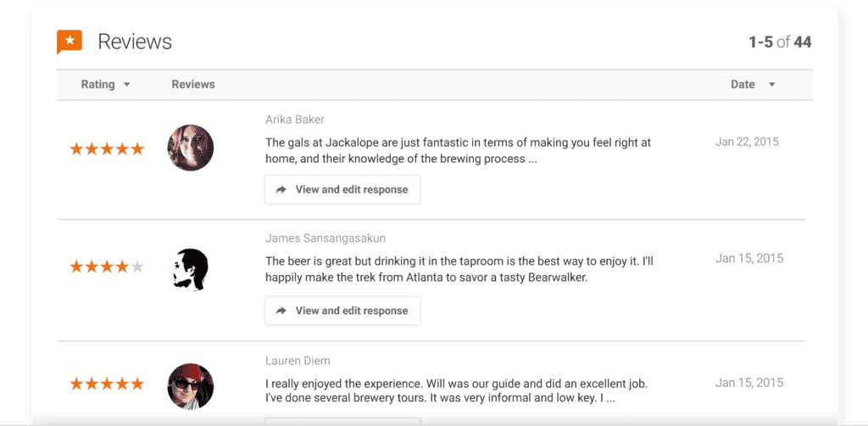Click Lauren Diem's profile picture
Screen dimensions: 868x426
coord(191,386)
